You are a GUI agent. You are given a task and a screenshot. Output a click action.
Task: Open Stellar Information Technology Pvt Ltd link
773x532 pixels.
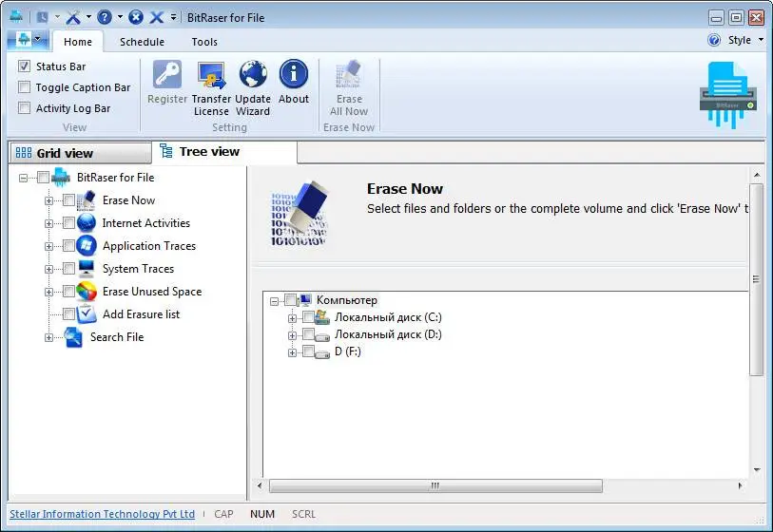pos(102,514)
